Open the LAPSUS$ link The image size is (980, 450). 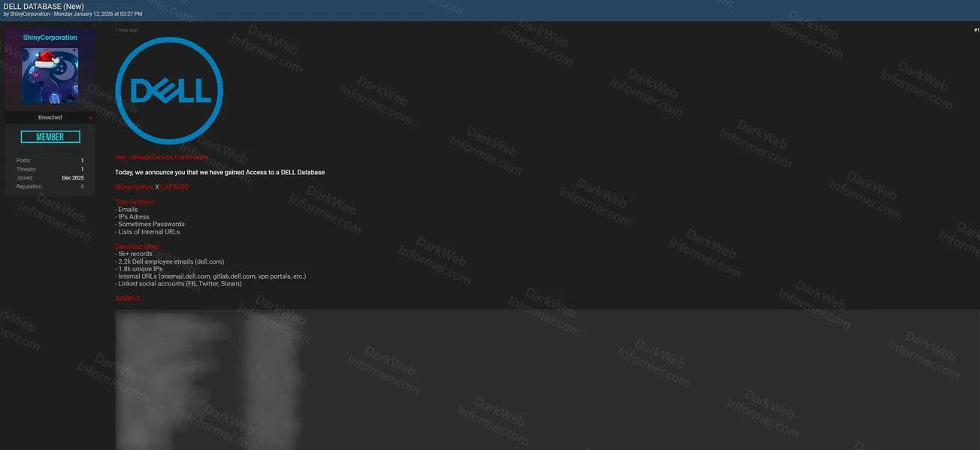[x=174, y=186]
